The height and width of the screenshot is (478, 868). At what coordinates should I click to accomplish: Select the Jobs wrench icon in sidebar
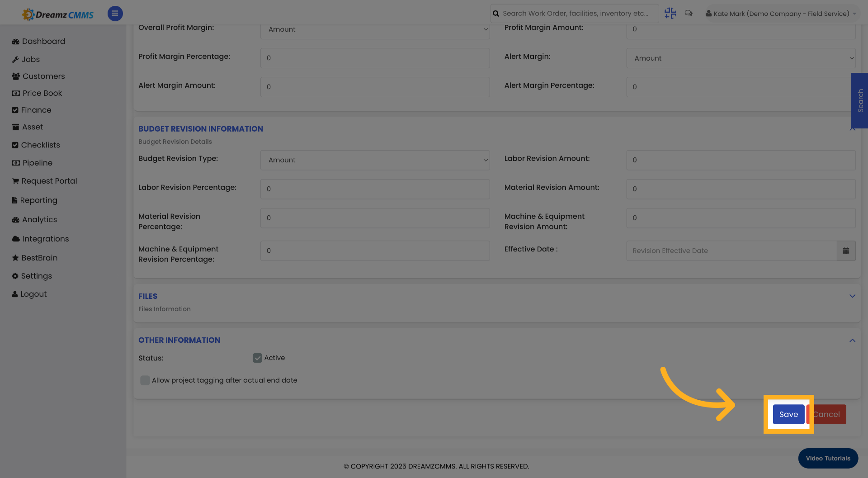(x=15, y=59)
